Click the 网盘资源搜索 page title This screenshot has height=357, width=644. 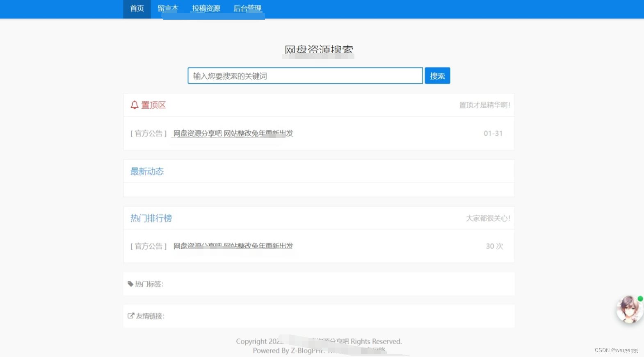319,50
